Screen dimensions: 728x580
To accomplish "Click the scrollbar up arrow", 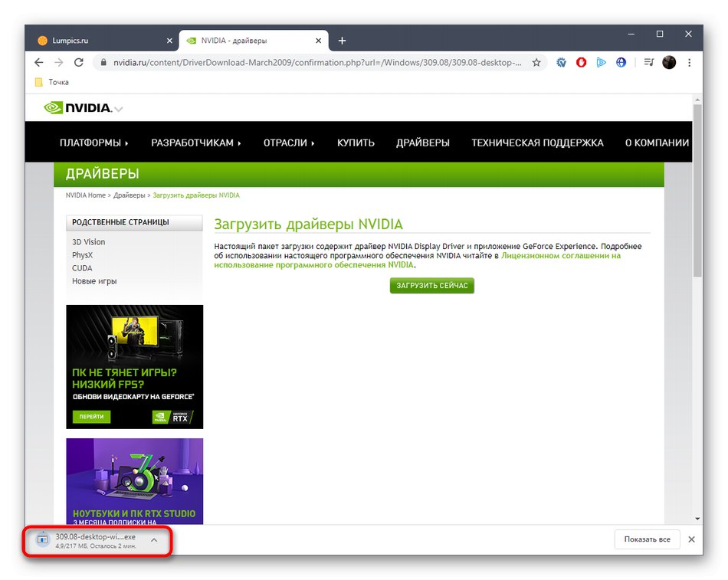I will 697,100.
